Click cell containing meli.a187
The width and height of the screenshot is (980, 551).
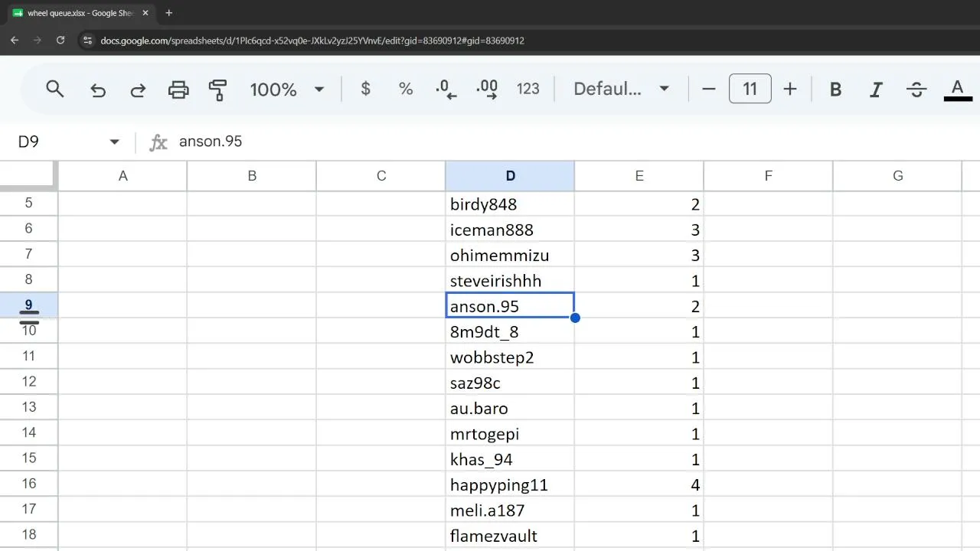pos(510,510)
